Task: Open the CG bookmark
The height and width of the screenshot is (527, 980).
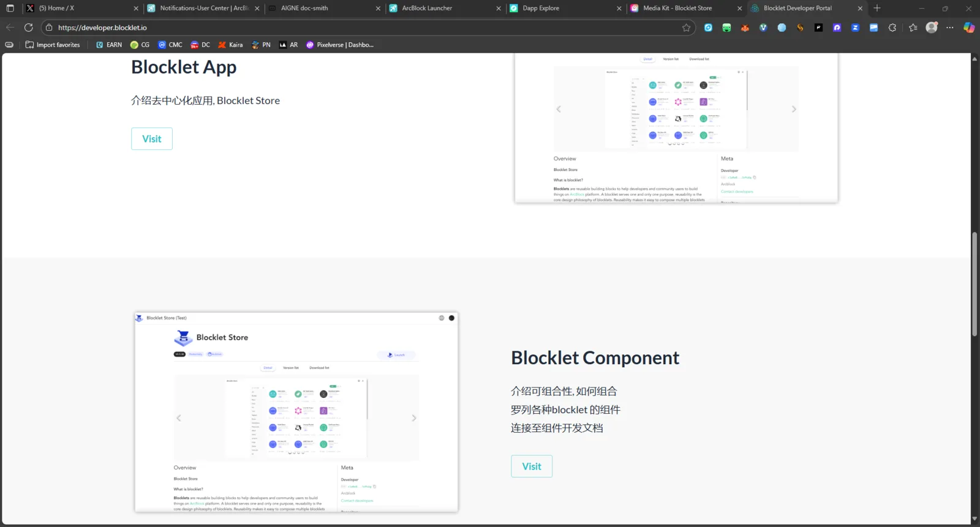Action: [x=140, y=45]
